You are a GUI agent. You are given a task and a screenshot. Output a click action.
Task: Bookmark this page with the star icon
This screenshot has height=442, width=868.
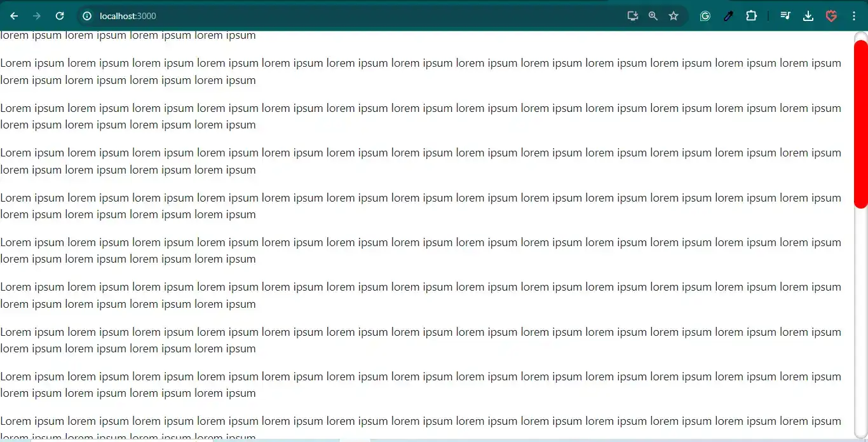(x=674, y=16)
